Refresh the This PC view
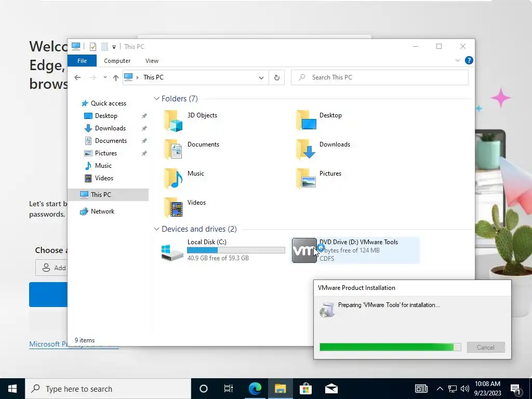Viewport: 532px width, 399px height. [x=277, y=78]
